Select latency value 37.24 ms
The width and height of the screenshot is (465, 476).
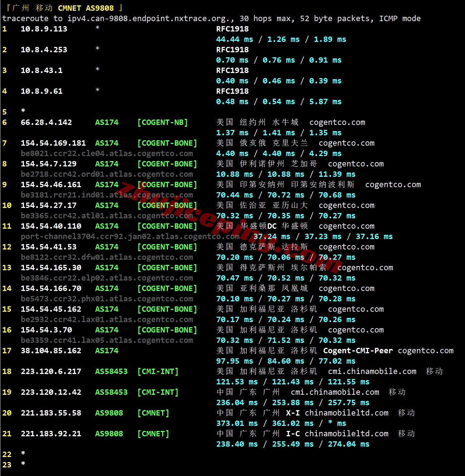[272, 237]
